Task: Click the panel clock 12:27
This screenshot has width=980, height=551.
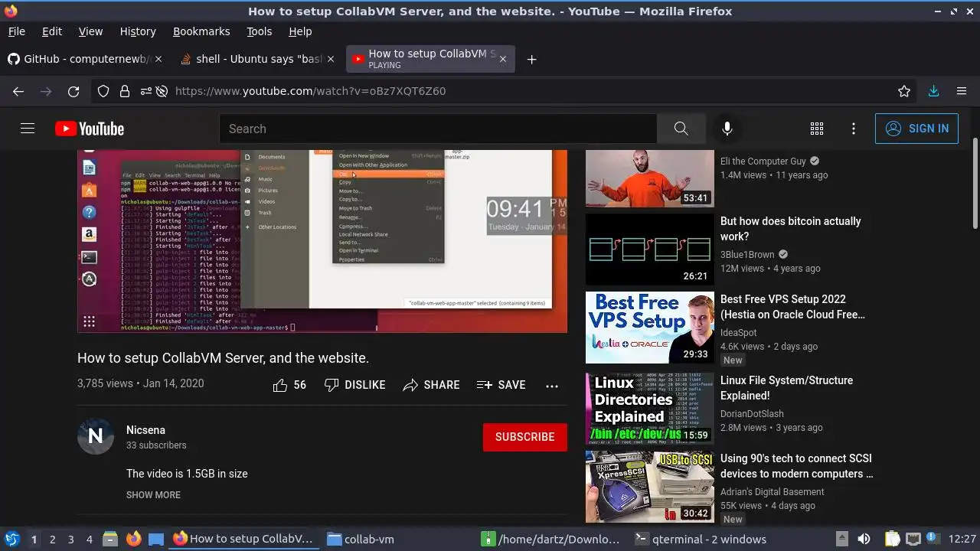Action: (x=962, y=540)
